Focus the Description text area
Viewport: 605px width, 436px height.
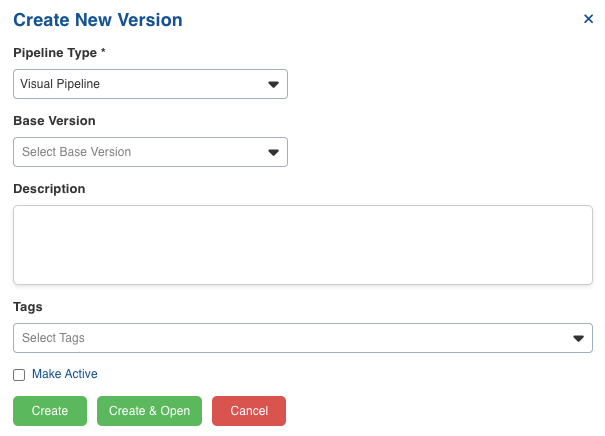point(303,245)
